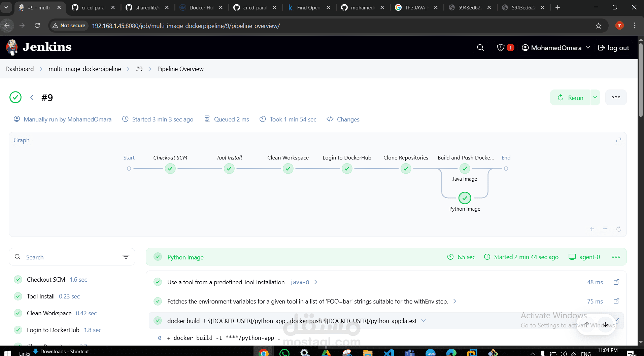Viewport: 644px width, 356px height.
Task: Click agent-0 link in stage header
Action: point(584,257)
